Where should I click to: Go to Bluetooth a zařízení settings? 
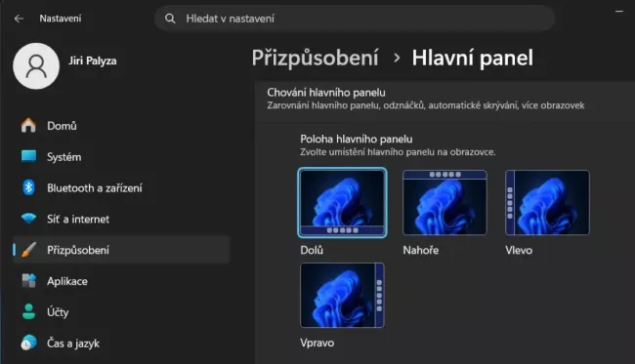coord(121,188)
